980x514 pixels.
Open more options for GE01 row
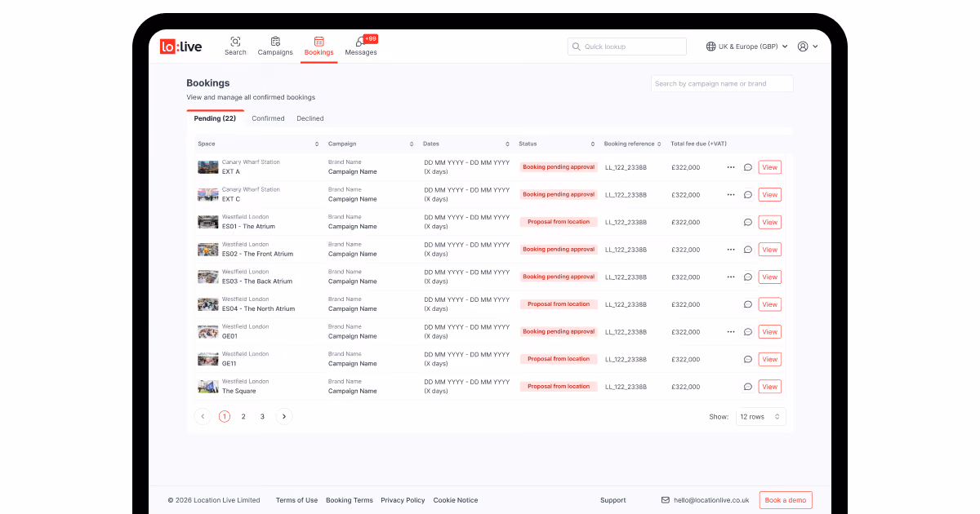click(x=731, y=332)
